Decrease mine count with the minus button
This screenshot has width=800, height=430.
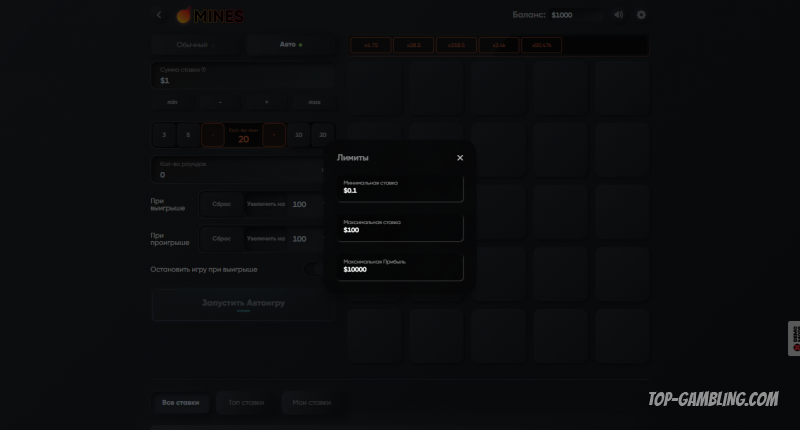(213, 135)
